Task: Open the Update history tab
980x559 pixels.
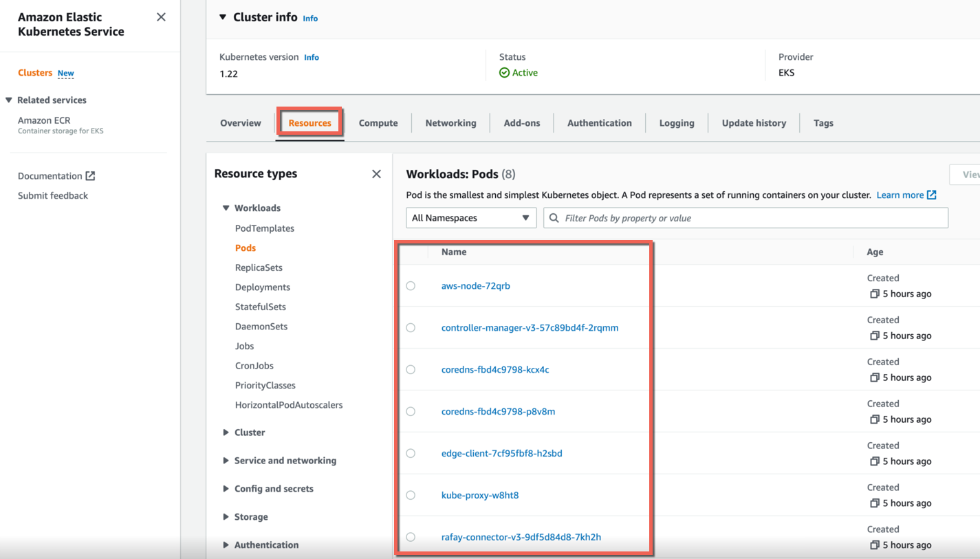Action: click(754, 123)
